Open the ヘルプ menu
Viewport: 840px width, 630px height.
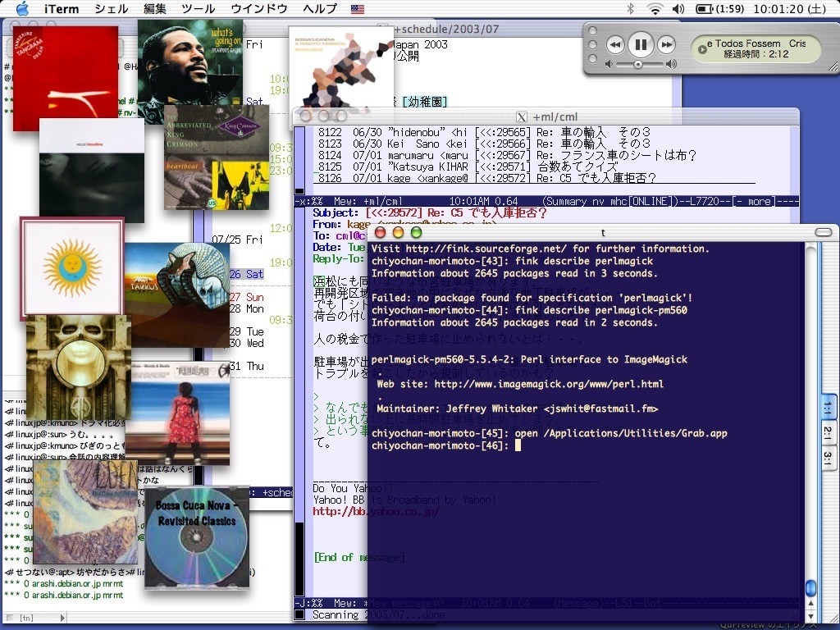[320, 8]
